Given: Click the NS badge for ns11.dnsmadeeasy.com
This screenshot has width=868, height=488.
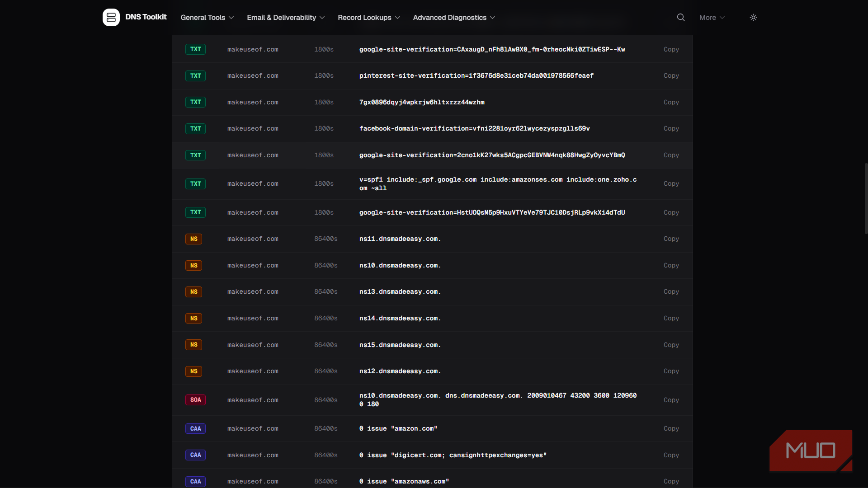Looking at the screenshot, I should (193, 239).
